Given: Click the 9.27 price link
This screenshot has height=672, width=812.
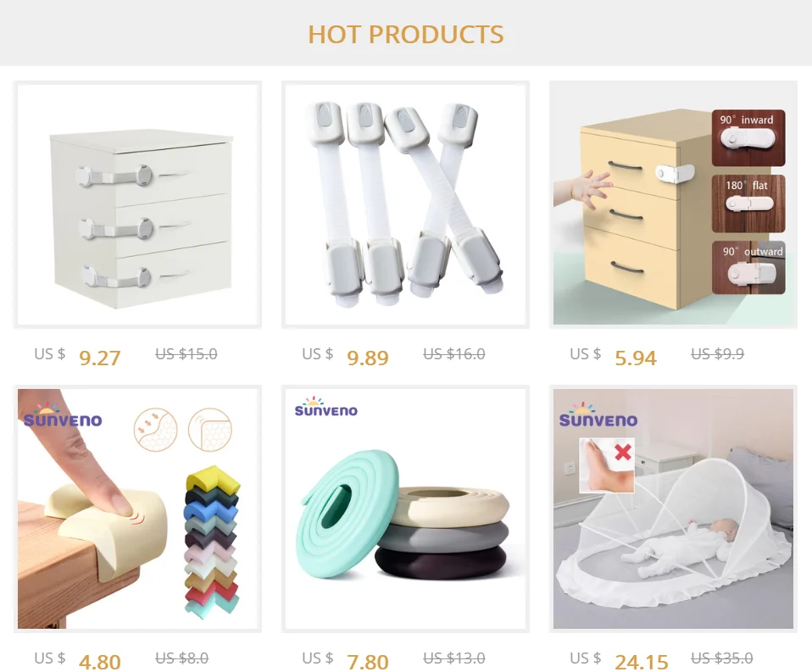Looking at the screenshot, I should 100,358.
